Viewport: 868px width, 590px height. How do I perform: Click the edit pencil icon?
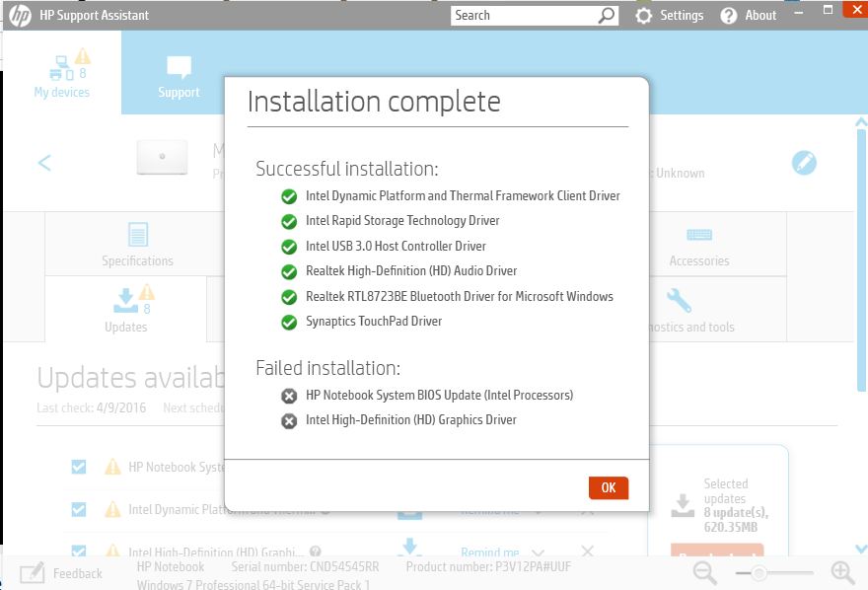[x=804, y=163]
